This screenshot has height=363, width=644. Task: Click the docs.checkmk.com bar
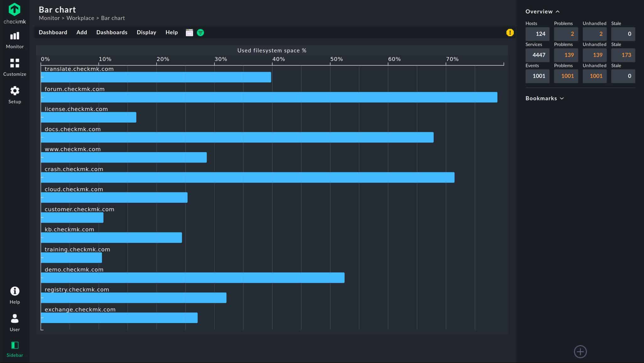237,137
